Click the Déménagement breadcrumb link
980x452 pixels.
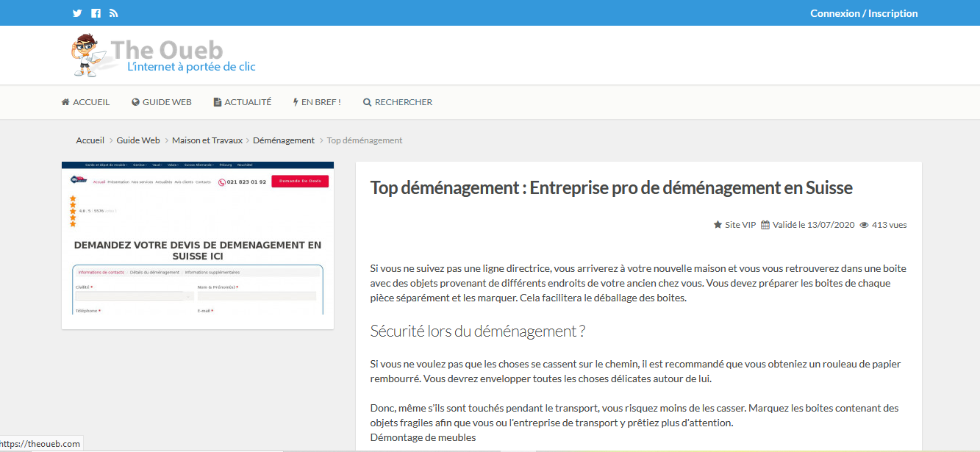click(x=284, y=140)
